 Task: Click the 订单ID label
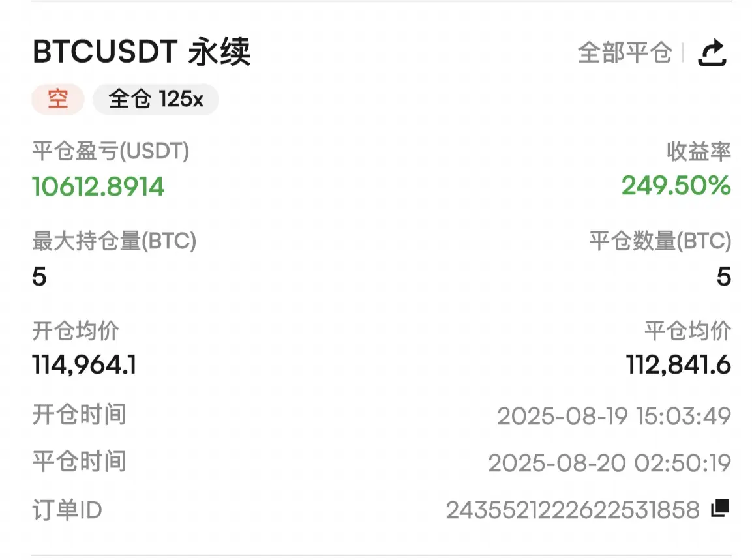pos(67,510)
